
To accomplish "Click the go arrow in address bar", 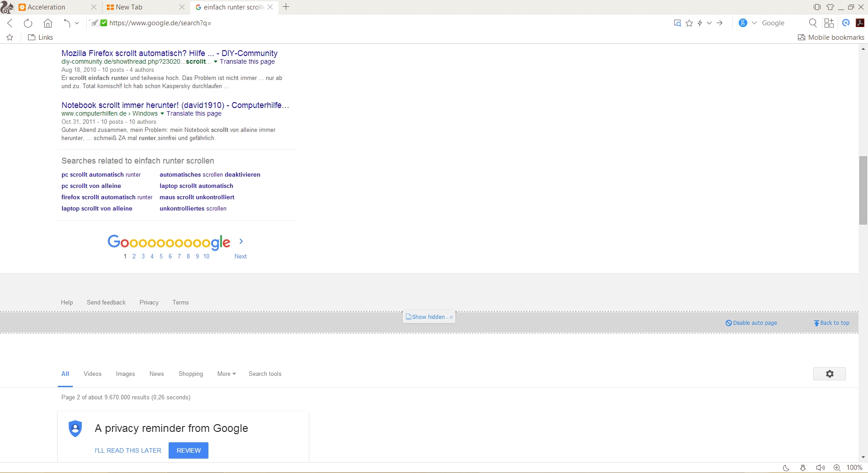I will point(720,23).
